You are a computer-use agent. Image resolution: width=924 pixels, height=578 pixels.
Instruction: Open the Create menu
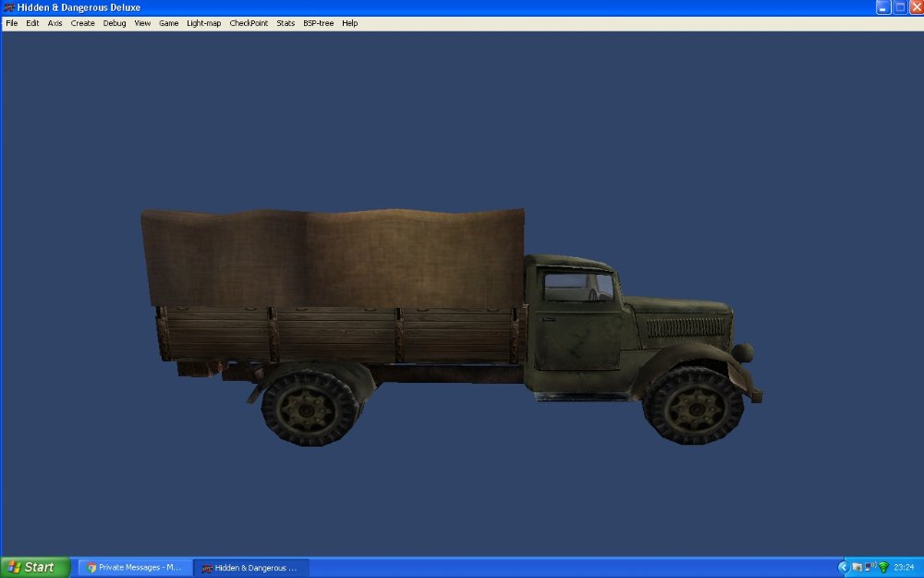pos(82,23)
